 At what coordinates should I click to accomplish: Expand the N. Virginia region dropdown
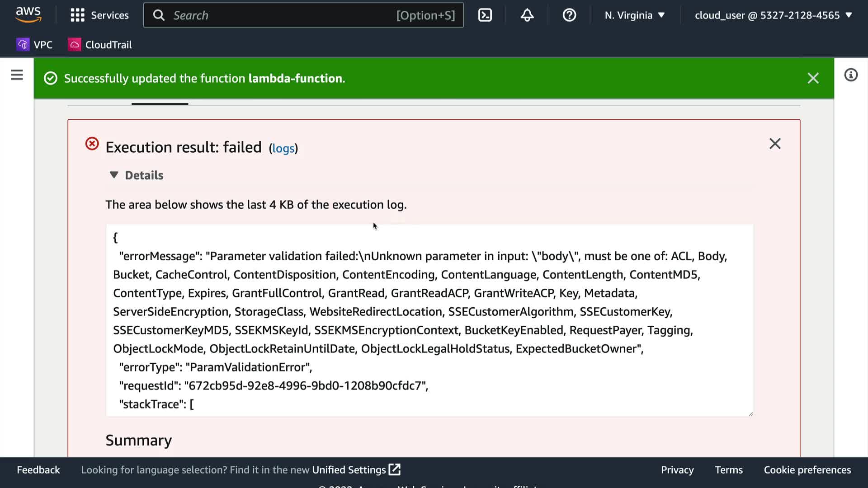[634, 15]
